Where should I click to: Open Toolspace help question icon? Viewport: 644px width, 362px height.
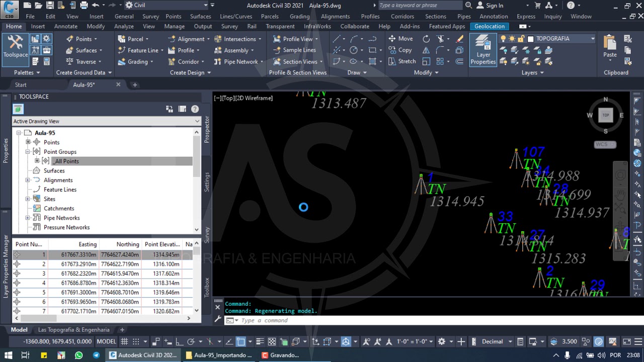tap(195, 109)
